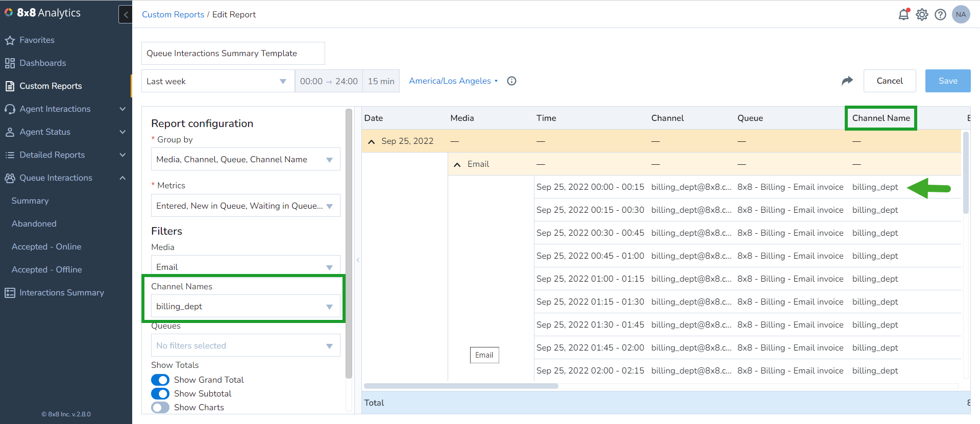Viewport: 980px width, 424px height.
Task: Select the 'Sep 25, 2022 00:00 - 00:15' row
Action: 748,187
